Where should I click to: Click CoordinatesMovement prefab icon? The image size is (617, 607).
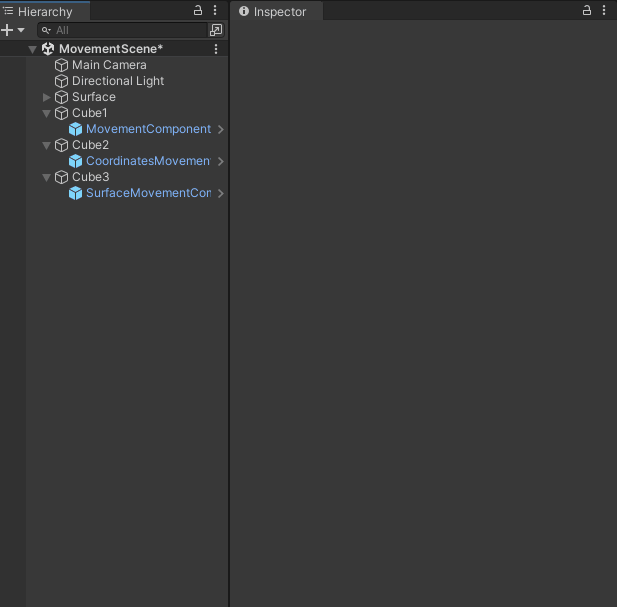pyautogui.click(x=76, y=161)
